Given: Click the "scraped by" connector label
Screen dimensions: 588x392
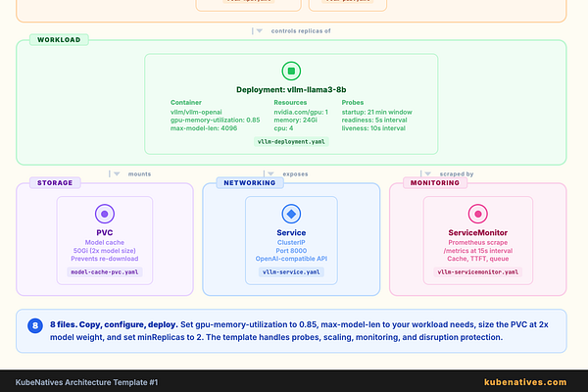Looking at the screenshot, I should [x=457, y=174].
